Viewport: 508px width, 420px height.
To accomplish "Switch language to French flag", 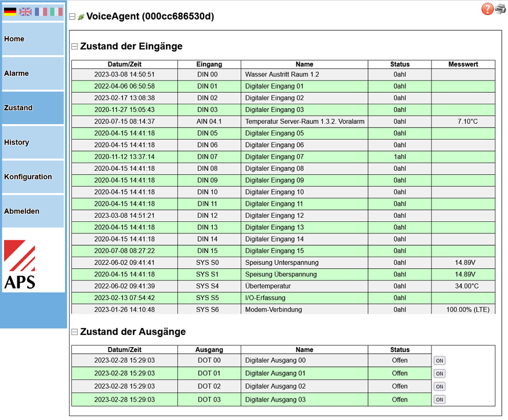I will tap(41, 12).
